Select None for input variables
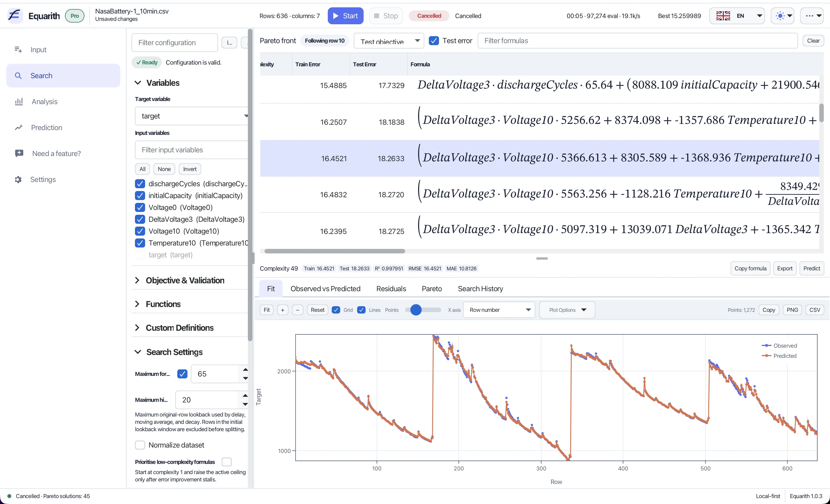The image size is (830, 504). coord(164,169)
